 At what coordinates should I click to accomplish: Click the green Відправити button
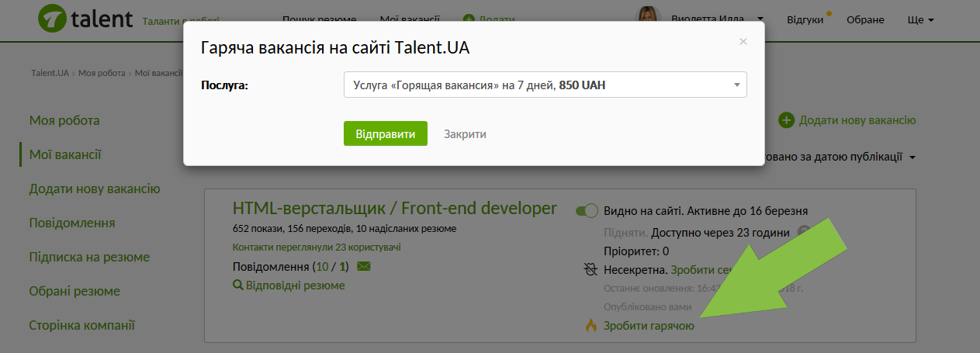pos(386,133)
